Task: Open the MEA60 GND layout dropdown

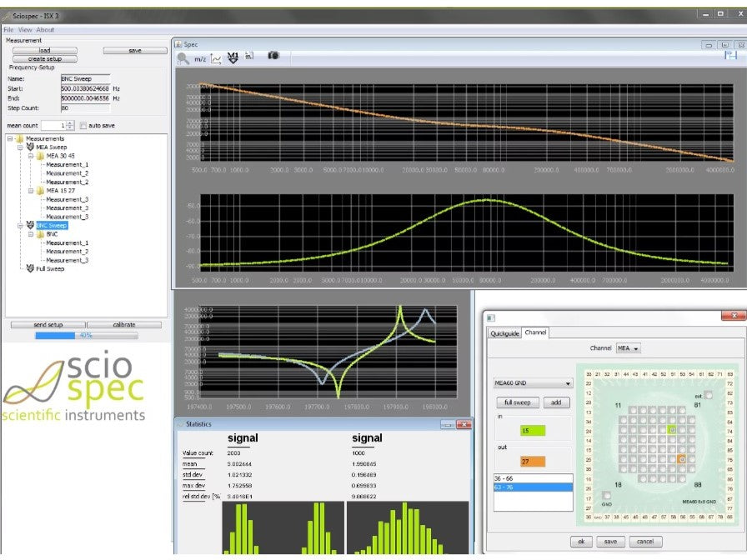Action: (x=533, y=382)
